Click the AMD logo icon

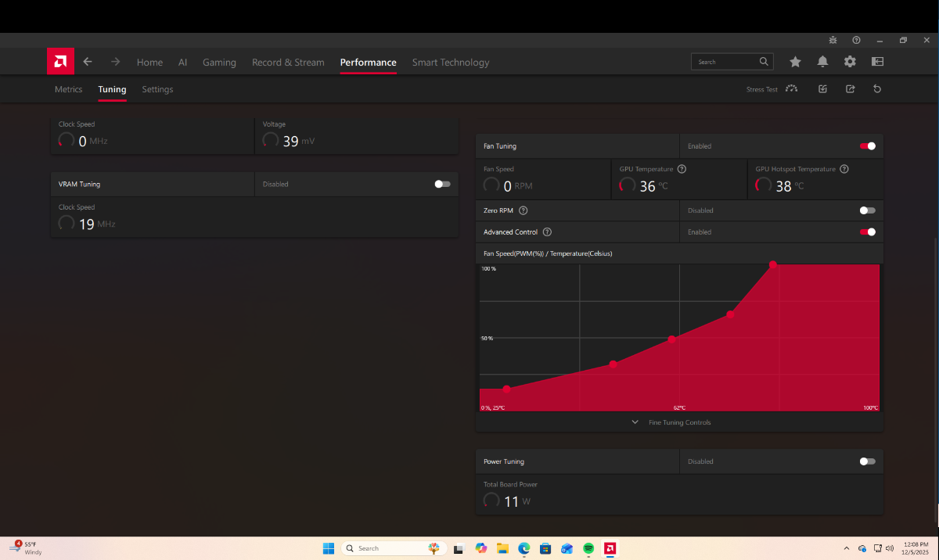tap(60, 62)
